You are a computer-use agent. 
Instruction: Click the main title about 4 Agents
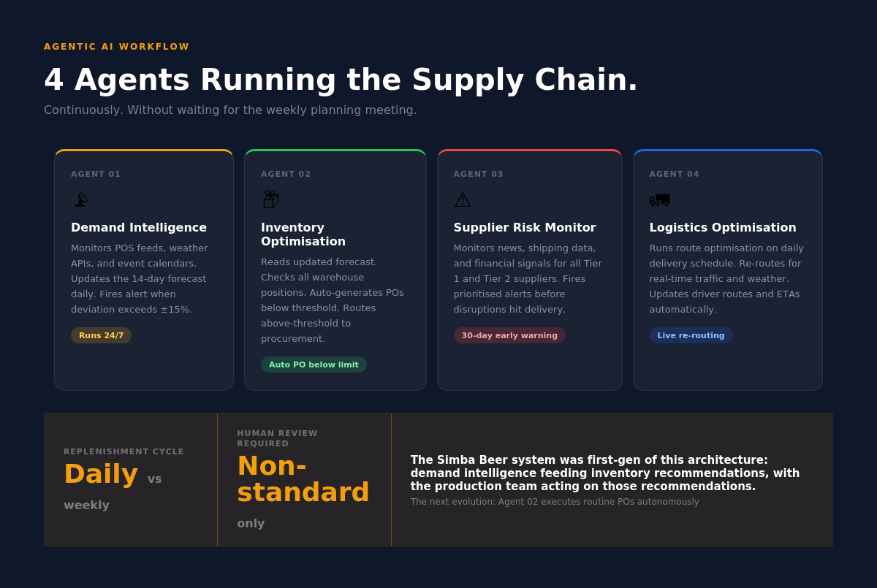coord(341,80)
